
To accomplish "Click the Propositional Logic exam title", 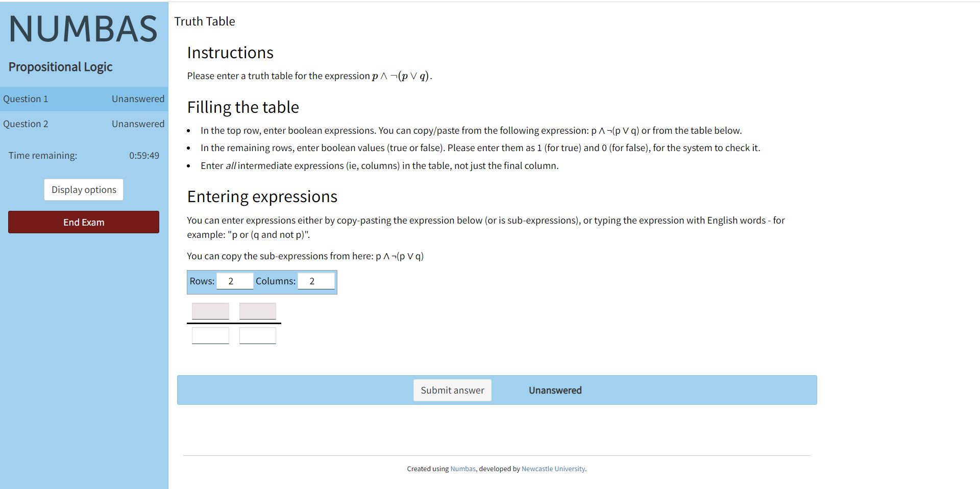I will click(60, 67).
